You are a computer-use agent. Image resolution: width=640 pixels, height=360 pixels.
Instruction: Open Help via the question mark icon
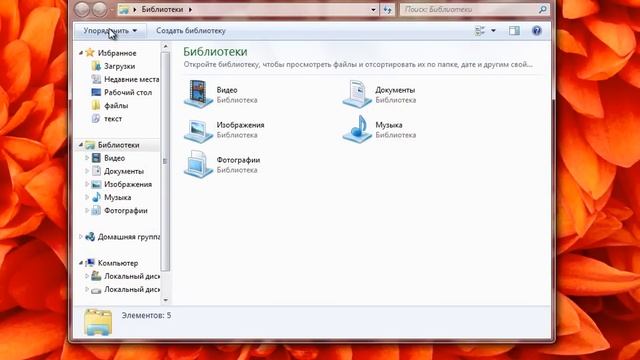(537, 31)
